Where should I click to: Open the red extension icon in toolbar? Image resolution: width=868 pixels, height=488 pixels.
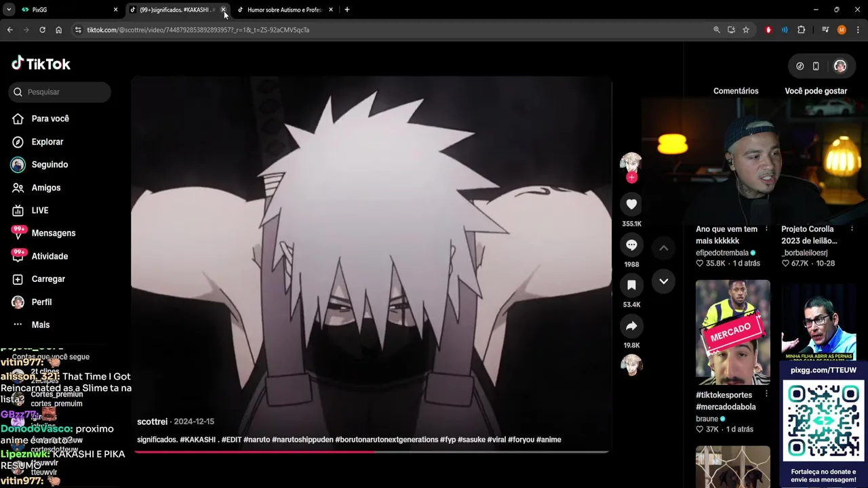point(768,30)
